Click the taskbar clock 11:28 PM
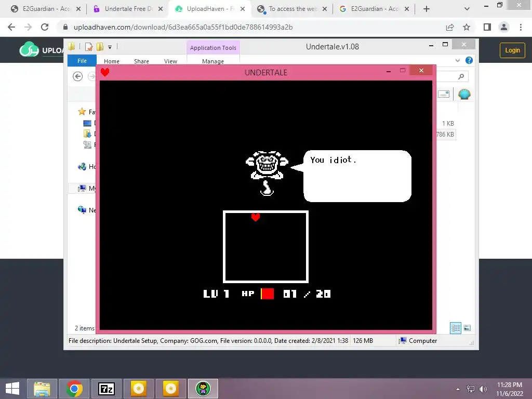Screen dimensions: 532x399 pos(510,385)
